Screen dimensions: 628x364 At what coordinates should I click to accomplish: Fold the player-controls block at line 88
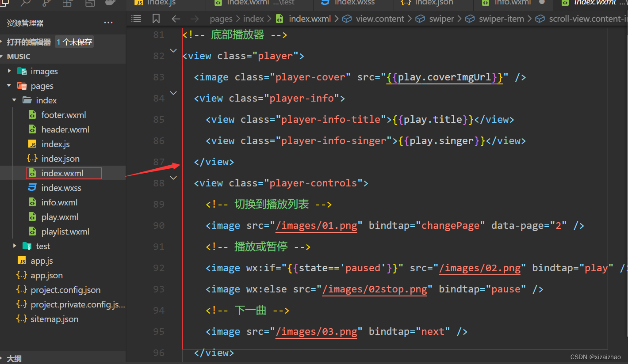173,178
